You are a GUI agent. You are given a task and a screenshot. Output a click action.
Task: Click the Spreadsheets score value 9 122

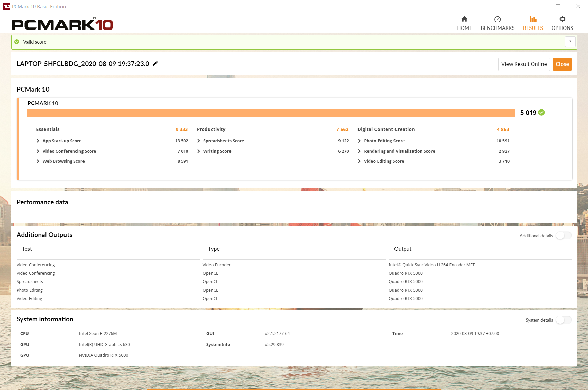[343, 141]
